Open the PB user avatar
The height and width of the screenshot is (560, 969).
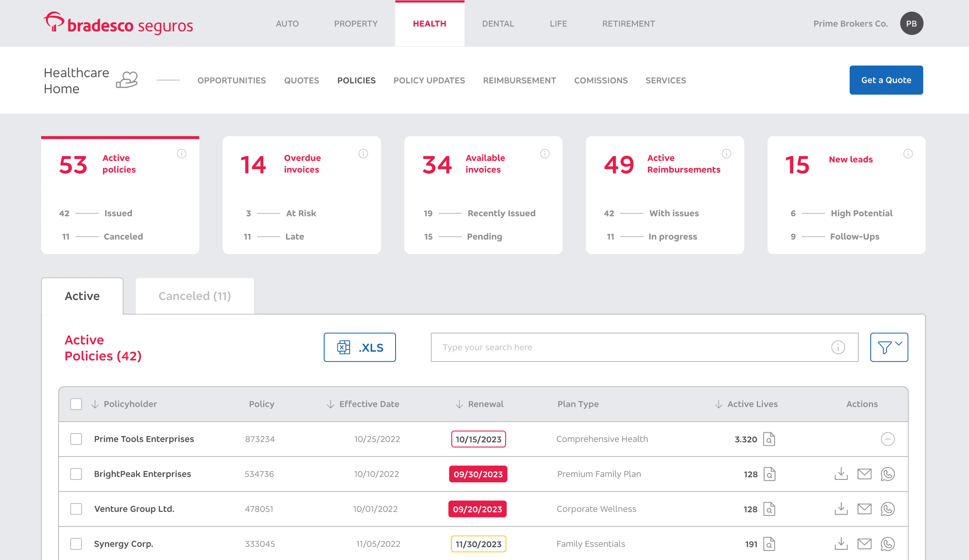tap(911, 23)
